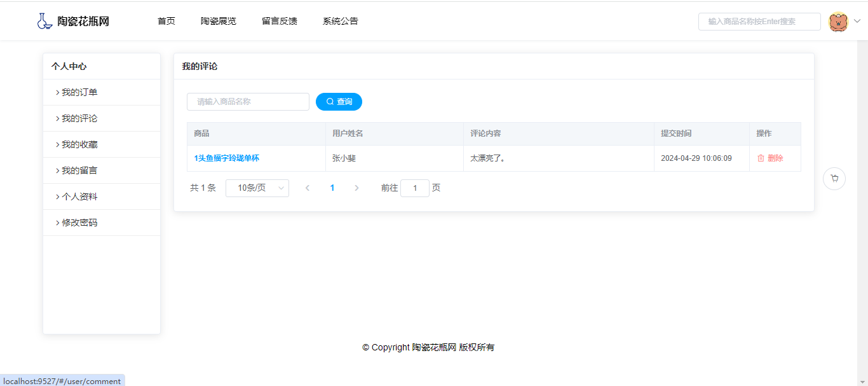Click the page number jump input box
Viewport: 868px width, 386px height.
(415, 188)
